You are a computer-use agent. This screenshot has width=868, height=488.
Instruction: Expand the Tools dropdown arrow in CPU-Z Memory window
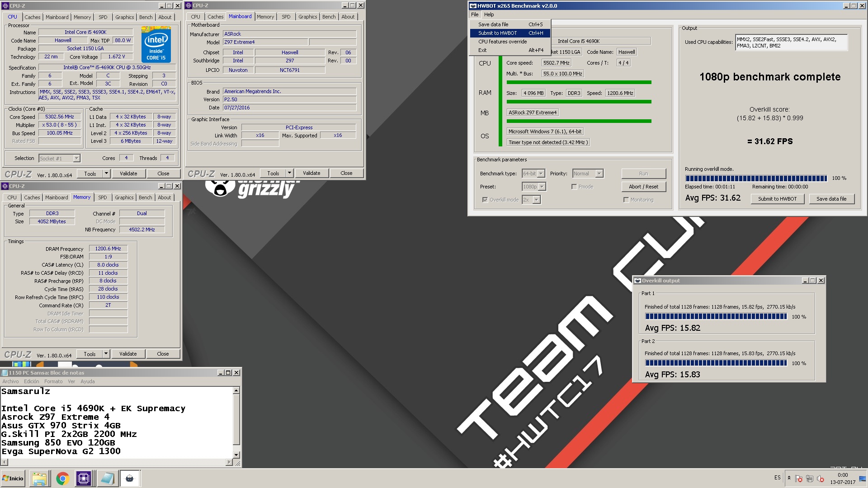coord(106,354)
